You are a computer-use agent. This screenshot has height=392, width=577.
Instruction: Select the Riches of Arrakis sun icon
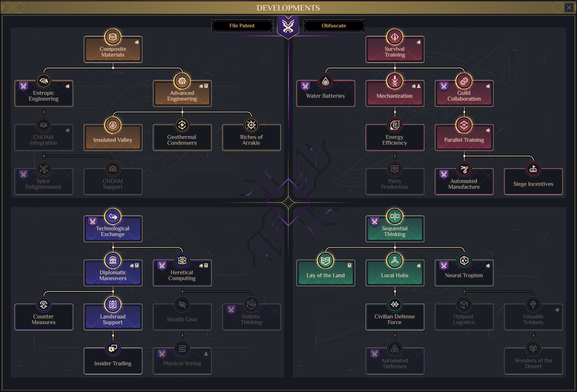(251, 125)
